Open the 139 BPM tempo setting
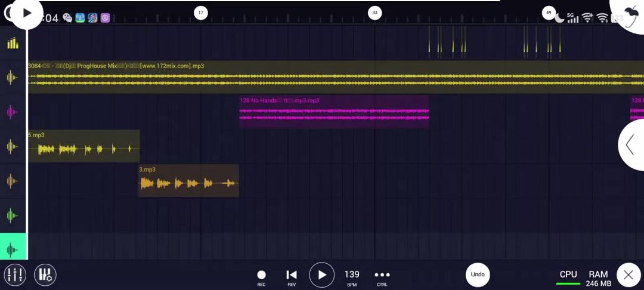This screenshot has width=644, height=290. [352, 276]
